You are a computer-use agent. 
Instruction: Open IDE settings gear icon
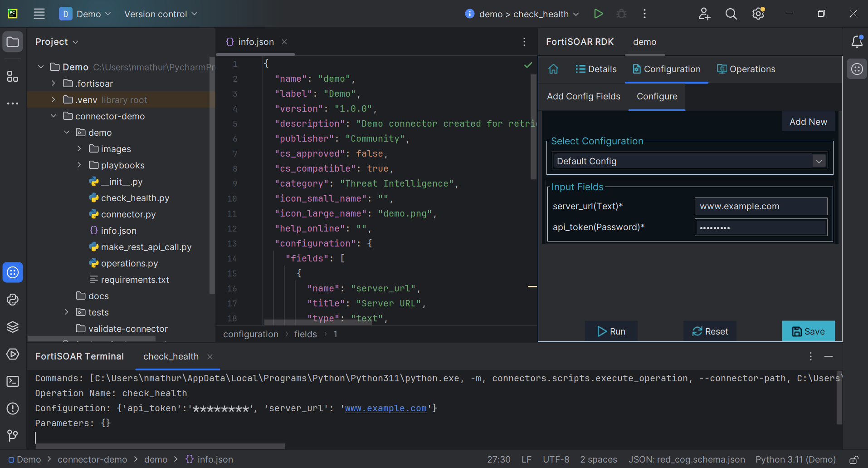(x=758, y=14)
